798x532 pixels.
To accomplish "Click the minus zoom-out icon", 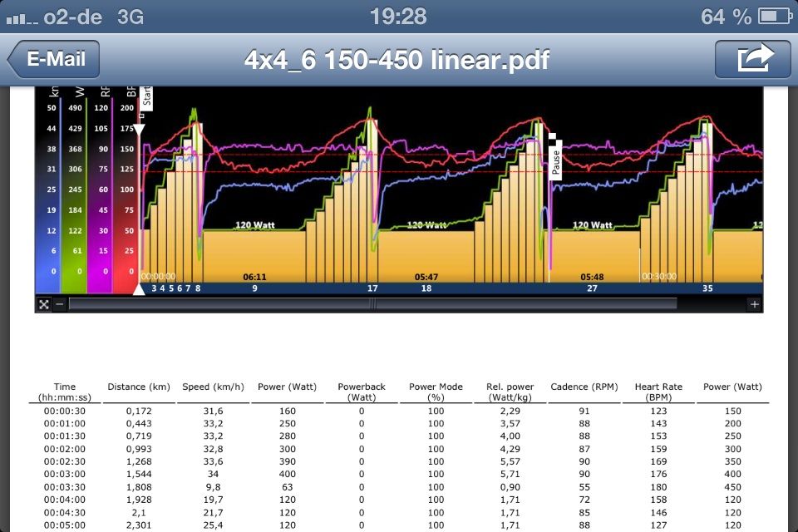I will pos(60,304).
